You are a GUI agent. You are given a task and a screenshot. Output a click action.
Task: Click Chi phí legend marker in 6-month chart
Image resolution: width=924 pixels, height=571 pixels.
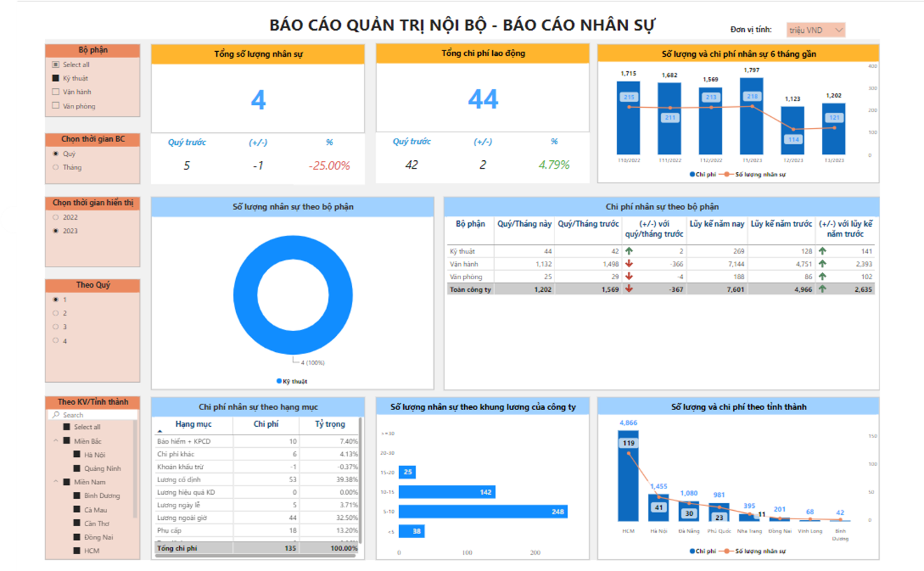pyautogui.click(x=692, y=174)
